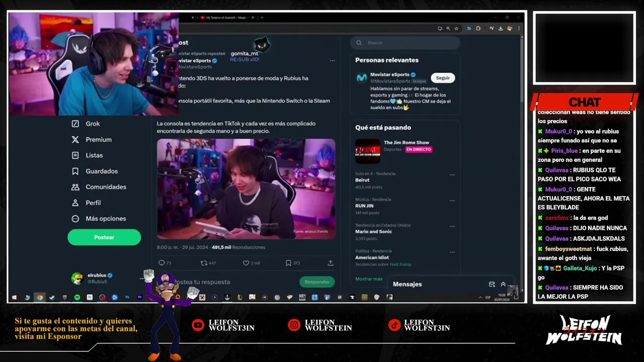Click the zoom magnifier in the address bar
Viewport: 644px width, 362px height.
(x=448, y=29)
